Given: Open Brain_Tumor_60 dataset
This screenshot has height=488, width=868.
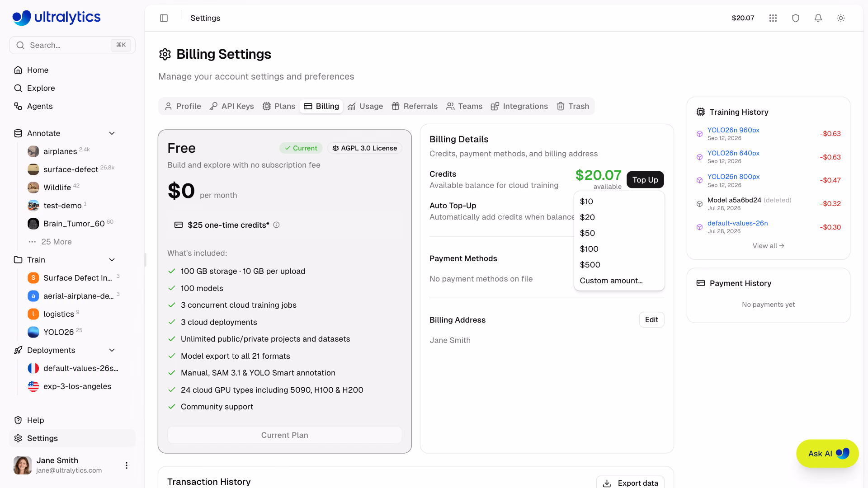Looking at the screenshot, I should click(75, 224).
